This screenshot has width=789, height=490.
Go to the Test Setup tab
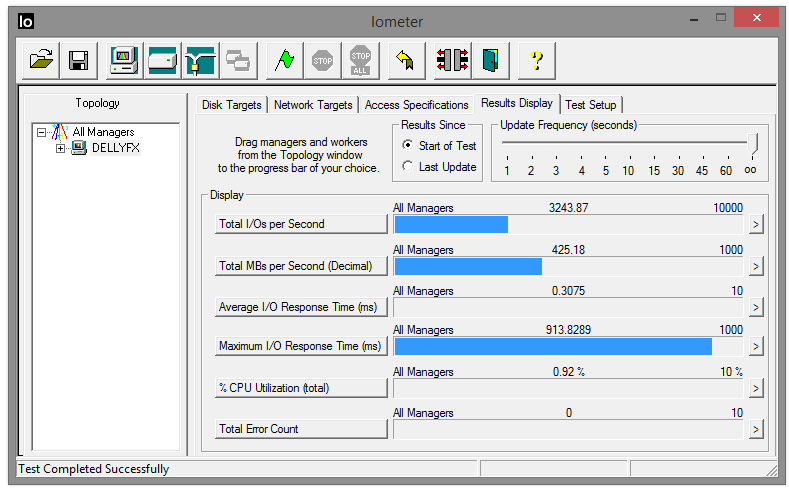coord(590,105)
